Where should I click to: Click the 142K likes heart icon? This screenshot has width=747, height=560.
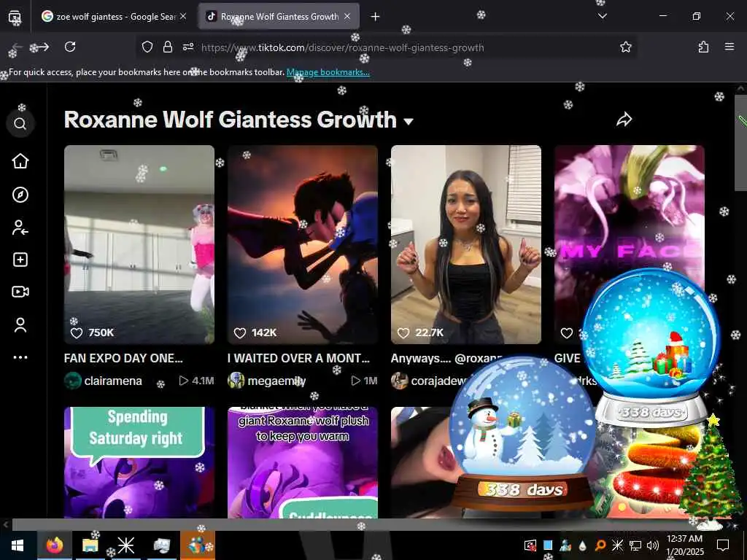(240, 332)
